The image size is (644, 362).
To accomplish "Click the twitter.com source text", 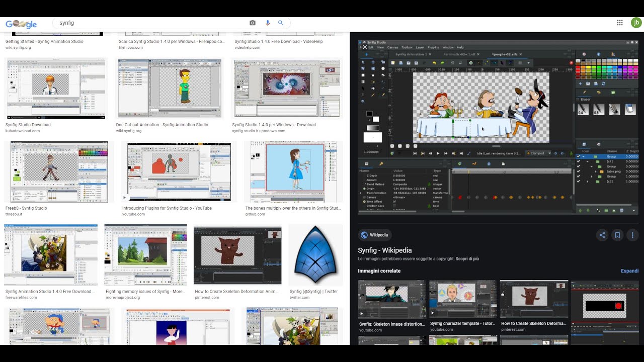I will pyautogui.click(x=300, y=298).
